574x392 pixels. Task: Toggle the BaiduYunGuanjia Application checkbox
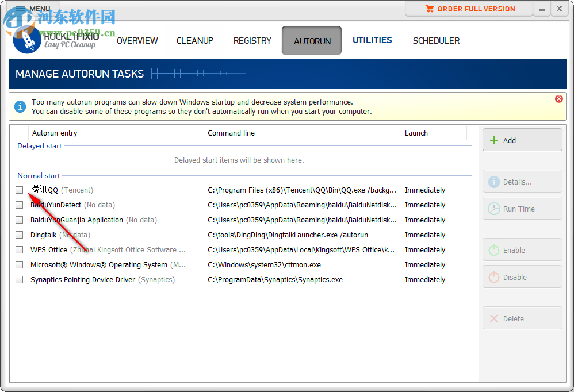pyautogui.click(x=20, y=220)
